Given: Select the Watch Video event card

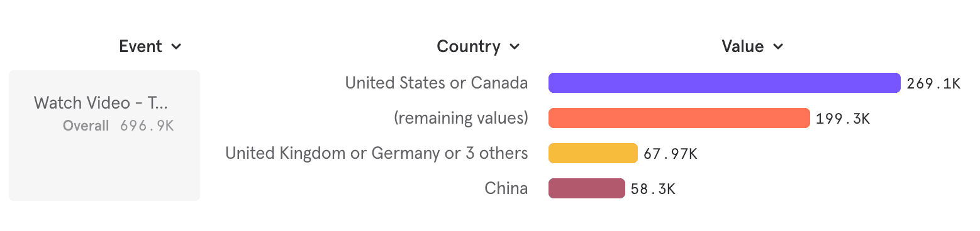Looking at the screenshot, I should [x=104, y=136].
